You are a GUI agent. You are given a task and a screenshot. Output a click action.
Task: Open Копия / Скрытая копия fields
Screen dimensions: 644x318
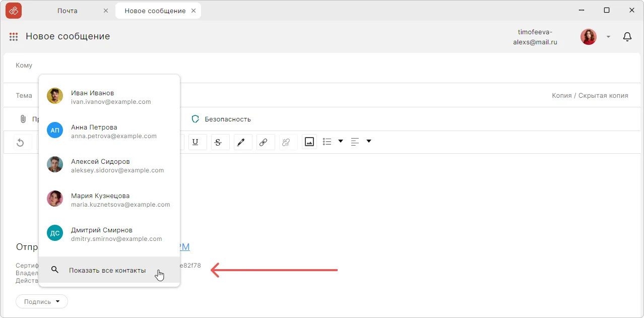(590, 96)
